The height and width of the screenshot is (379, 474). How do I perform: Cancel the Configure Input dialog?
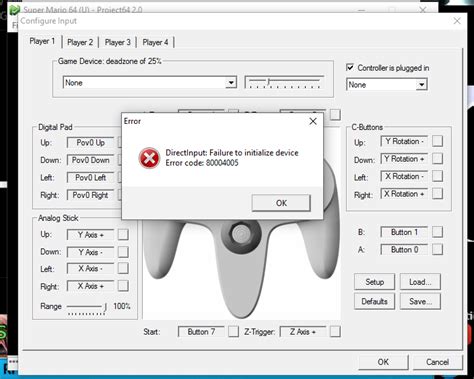point(437,362)
